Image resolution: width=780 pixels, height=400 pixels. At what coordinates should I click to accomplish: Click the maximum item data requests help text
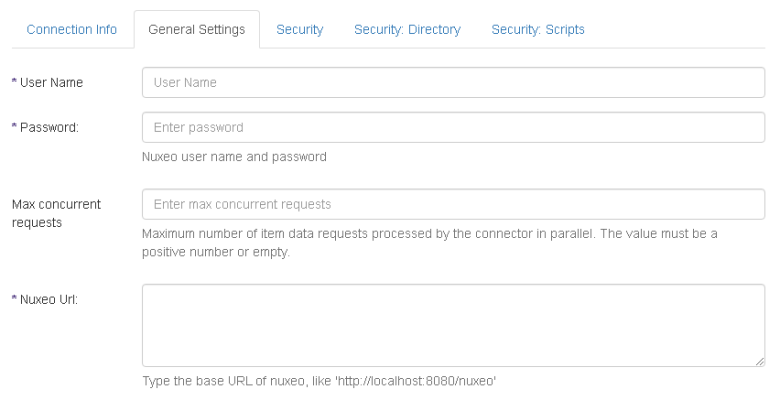[429, 242]
